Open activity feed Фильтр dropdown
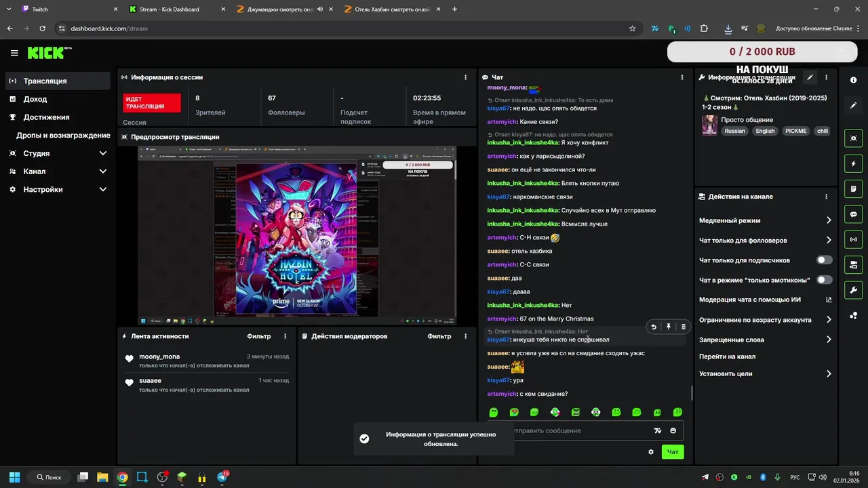 258,336
